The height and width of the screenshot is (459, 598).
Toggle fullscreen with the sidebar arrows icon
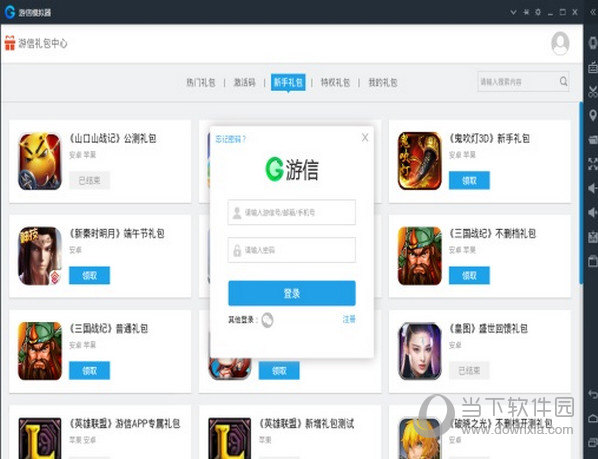click(x=593, y=164)
